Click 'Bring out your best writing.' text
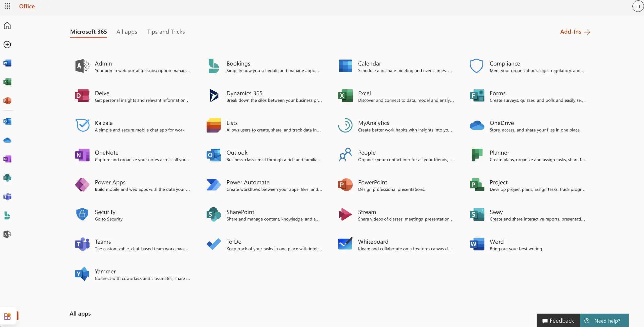This screenshot has width=644, height=327. click(516, 249)
